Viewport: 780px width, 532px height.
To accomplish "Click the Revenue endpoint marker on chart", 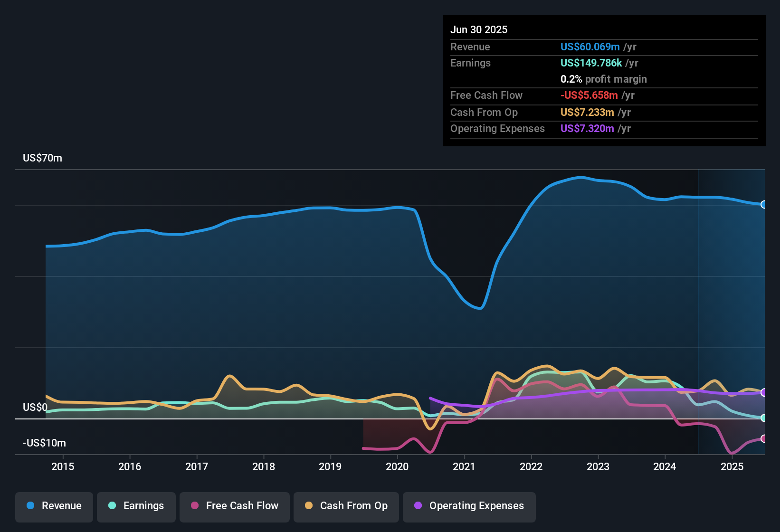I will [x=764, y=205].
